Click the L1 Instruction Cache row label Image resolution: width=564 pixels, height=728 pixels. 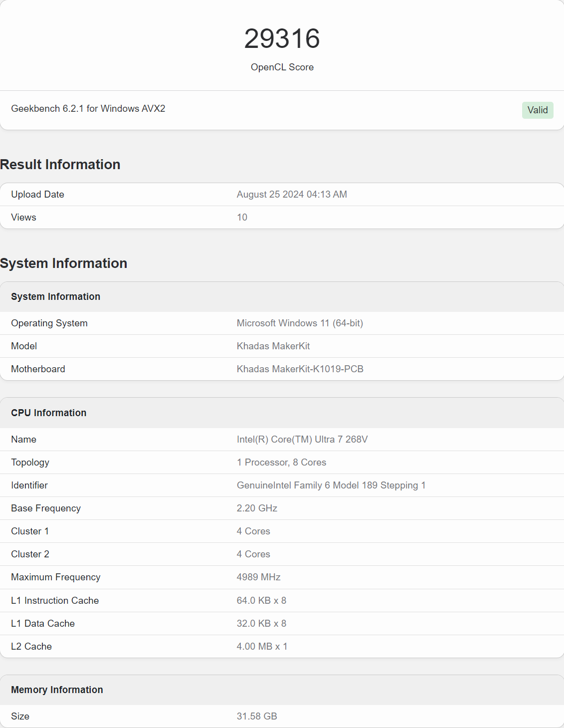point(55,601)
